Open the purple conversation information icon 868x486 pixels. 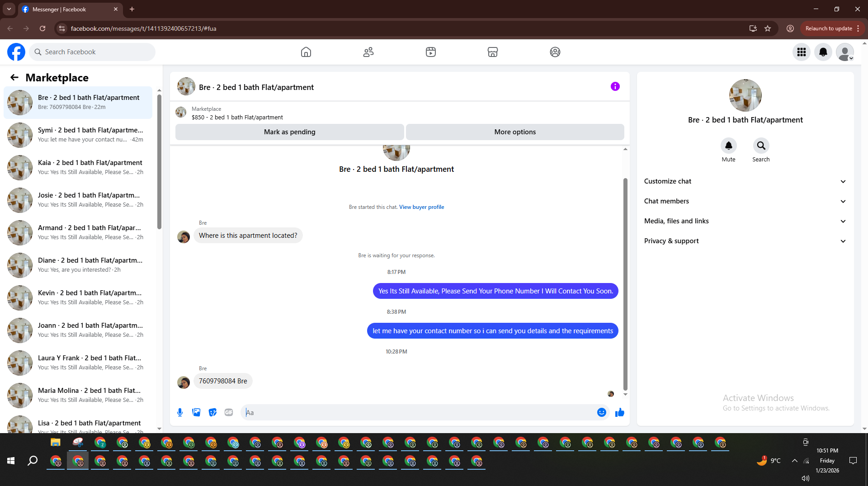pyautogui.click(x=615, y=86)
